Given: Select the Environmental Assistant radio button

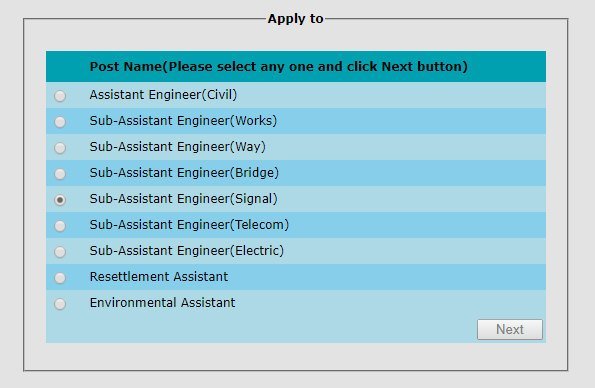Looking at the screenshot, I should tap(60, 304).
